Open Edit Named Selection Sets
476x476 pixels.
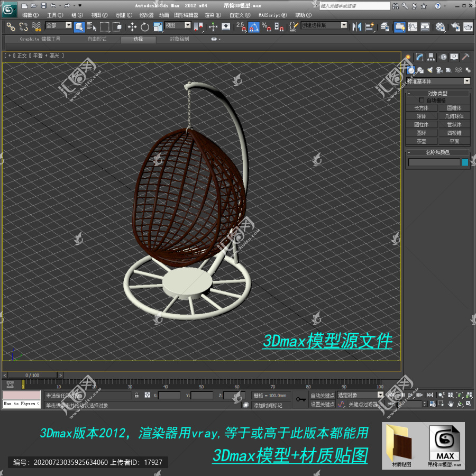[294, 27]
